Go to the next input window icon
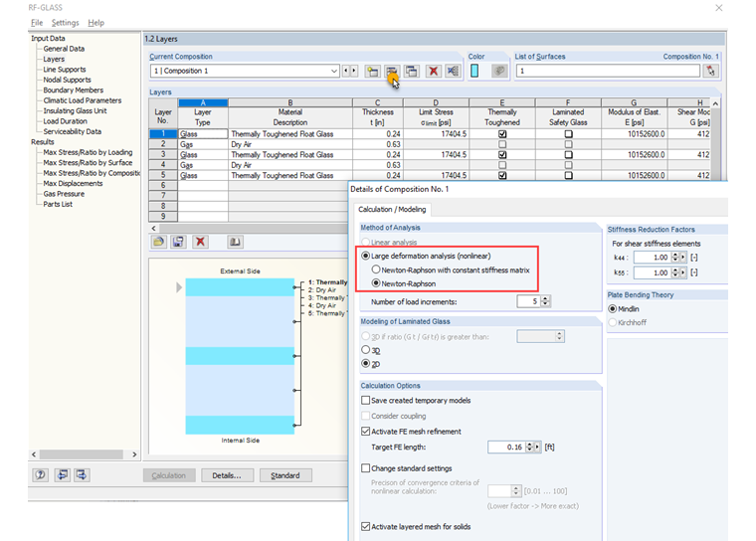This screenshot has width=756, height=541. click(82, 475)
